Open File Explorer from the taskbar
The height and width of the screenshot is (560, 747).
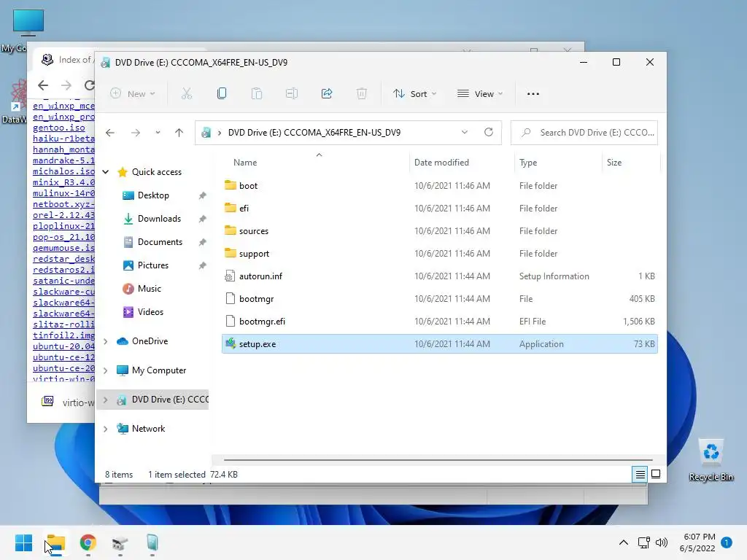pyautogui.click(x=55, y=542)
